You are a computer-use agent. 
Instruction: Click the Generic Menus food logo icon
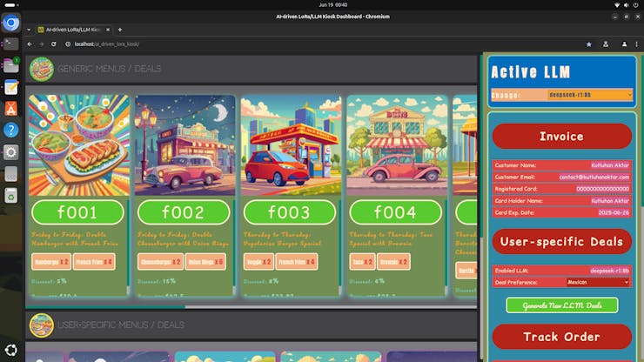[41, 69]
